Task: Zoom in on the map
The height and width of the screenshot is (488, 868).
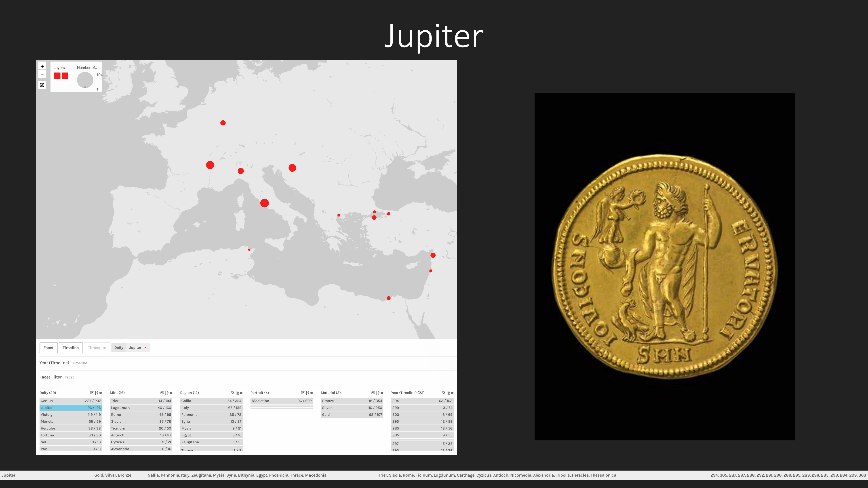Action: [42, 66]
